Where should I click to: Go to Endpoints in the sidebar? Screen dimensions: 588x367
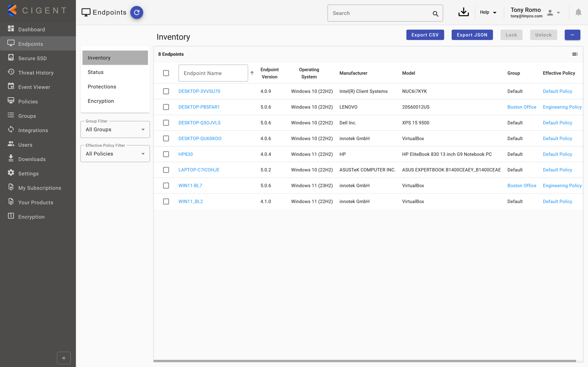pyautogui.click(x=38, y=44)
